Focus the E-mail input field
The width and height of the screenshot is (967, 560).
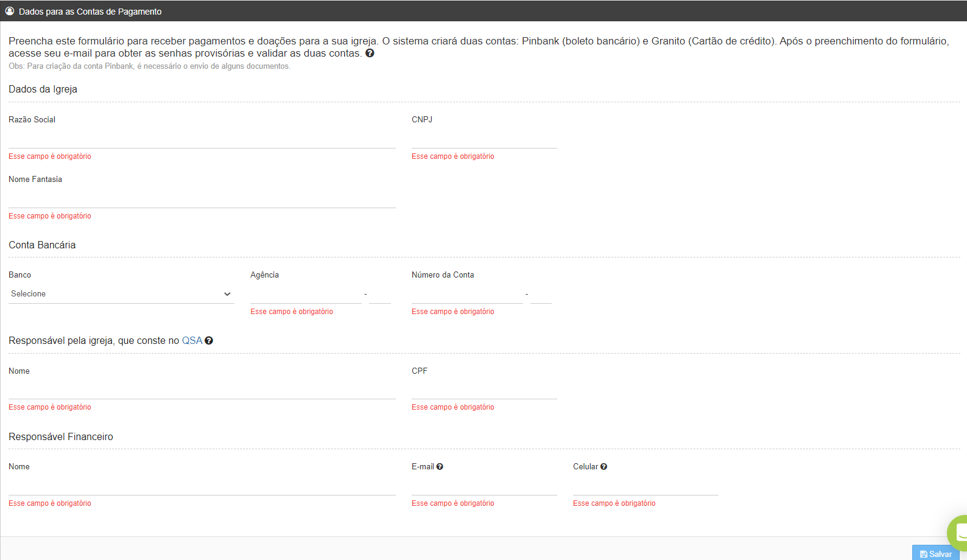coord(484,486)
